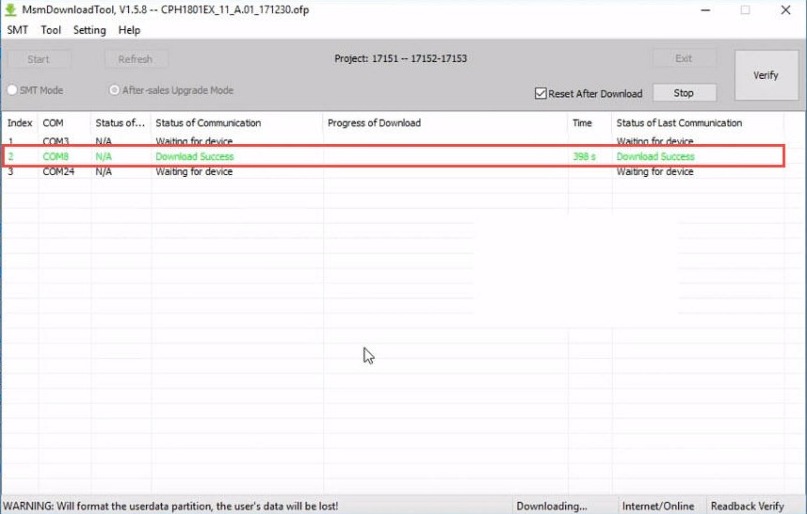The width and height of the screenshot is (807, 514).
Task: Click the MsmDownloadTool green title bar icon
Action: point(11,10)
